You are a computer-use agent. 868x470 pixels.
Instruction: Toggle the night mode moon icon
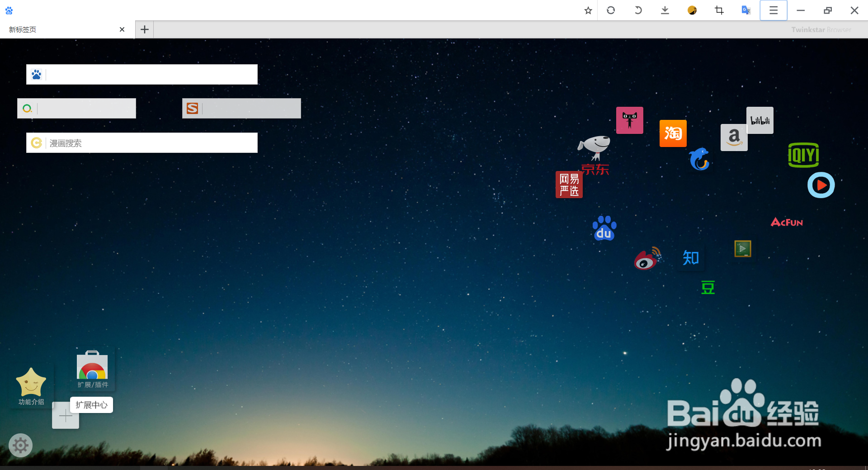(692, 10)
